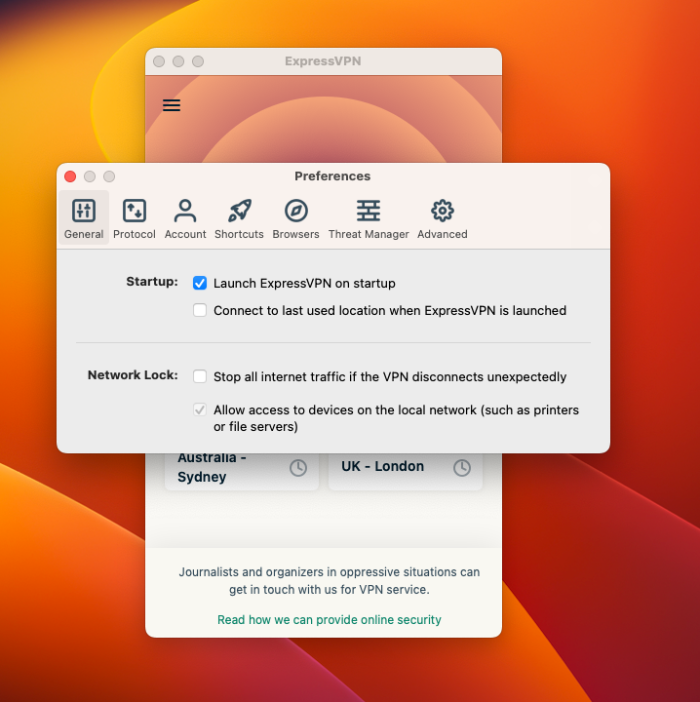The width and height of the screenshot is (700, 702).
Task: Open the Browsers compass tab
Action: 296,218
